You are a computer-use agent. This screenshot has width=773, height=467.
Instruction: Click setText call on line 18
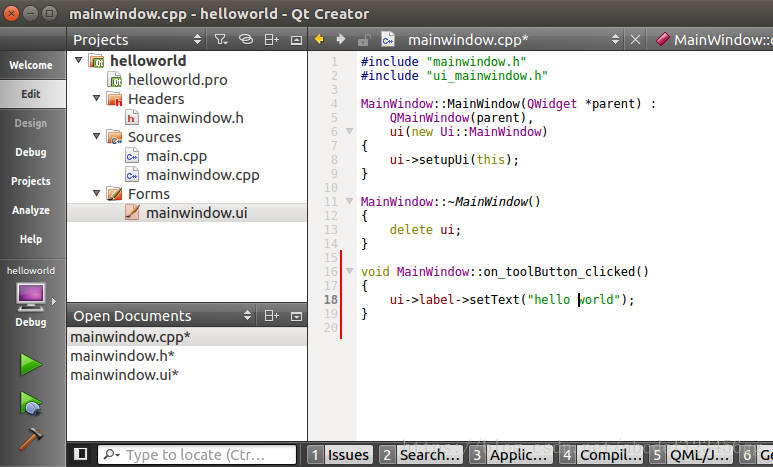coord(494,299)
